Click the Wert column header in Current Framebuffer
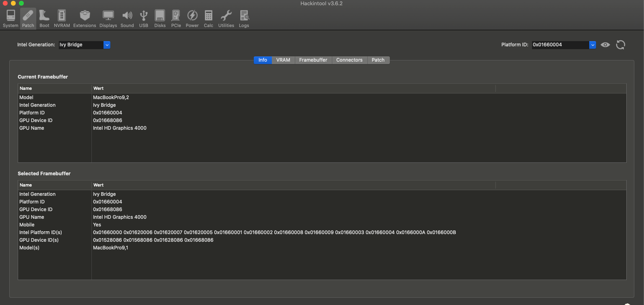This screenshot has height=305, width=644. (294, 88)
